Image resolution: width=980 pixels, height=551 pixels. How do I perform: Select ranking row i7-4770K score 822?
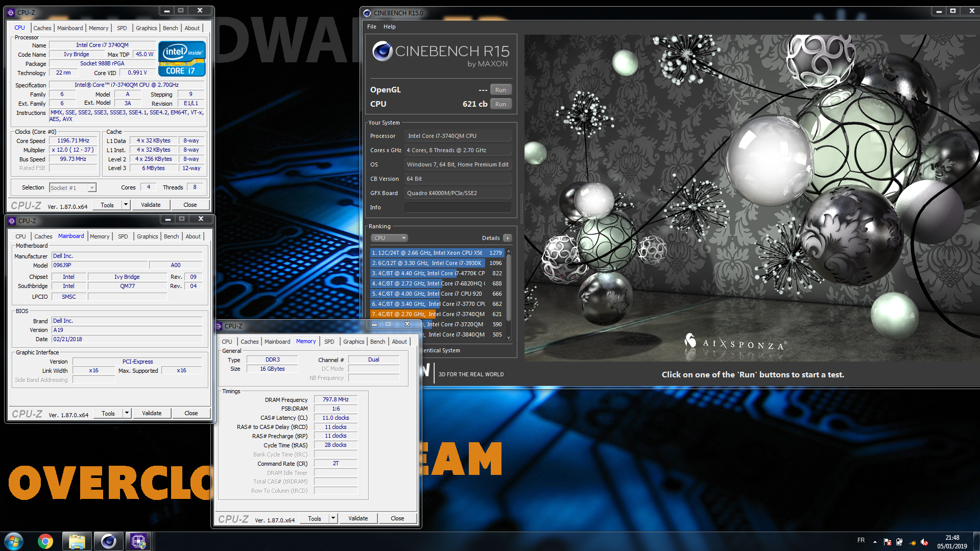437,273
